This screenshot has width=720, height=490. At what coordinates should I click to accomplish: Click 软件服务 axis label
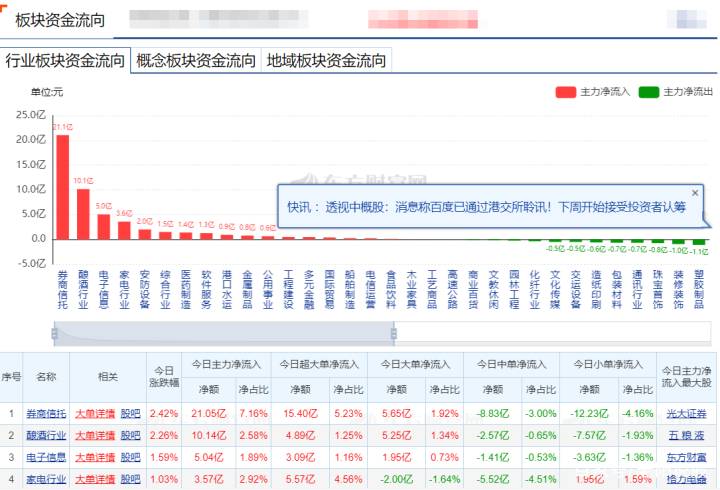[206, 289]
